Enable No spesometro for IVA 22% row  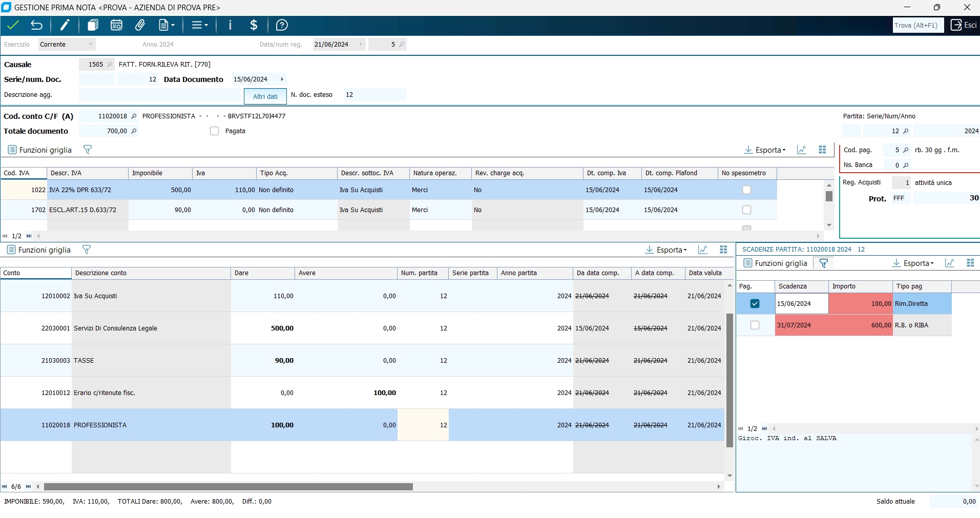click(746, 190)
